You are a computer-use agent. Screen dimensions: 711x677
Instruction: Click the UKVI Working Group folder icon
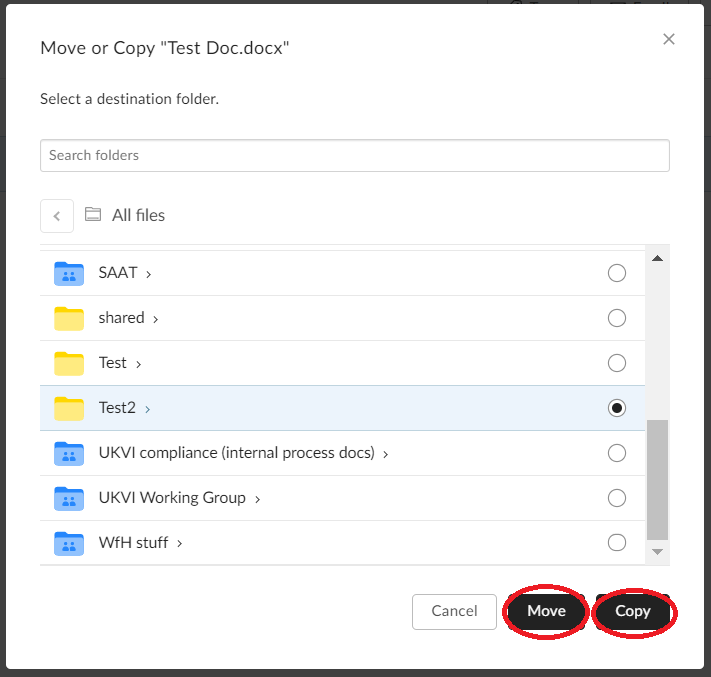click(x=69, y=498)
